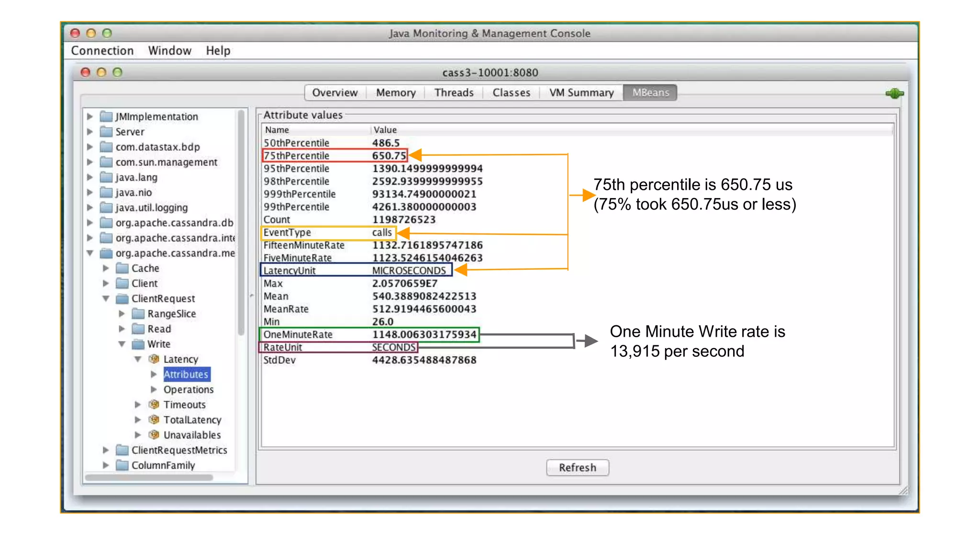Select the Operations tree item
Image resolution: width=980 pixels, height=551 pixels.
point(189,390)
